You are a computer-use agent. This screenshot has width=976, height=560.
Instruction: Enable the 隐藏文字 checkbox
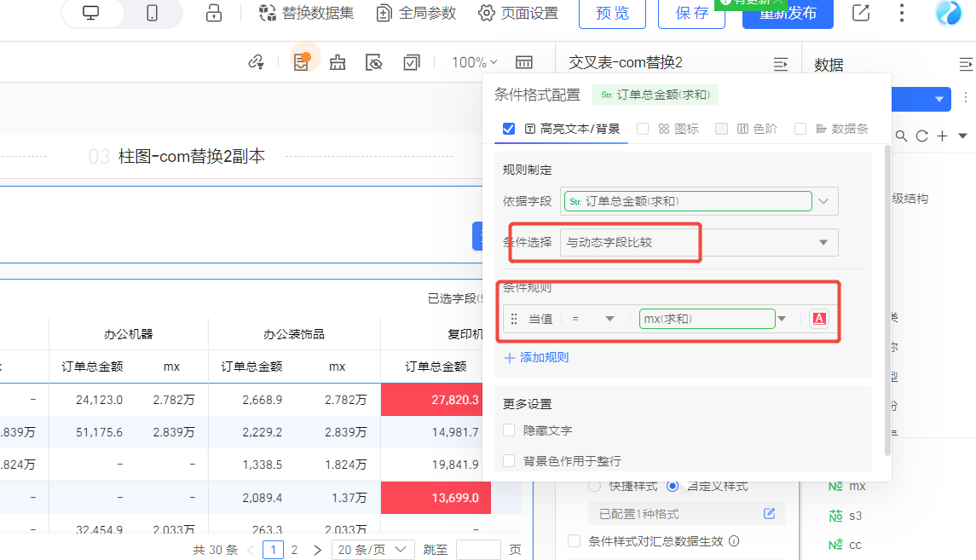[x=509, y=430]
